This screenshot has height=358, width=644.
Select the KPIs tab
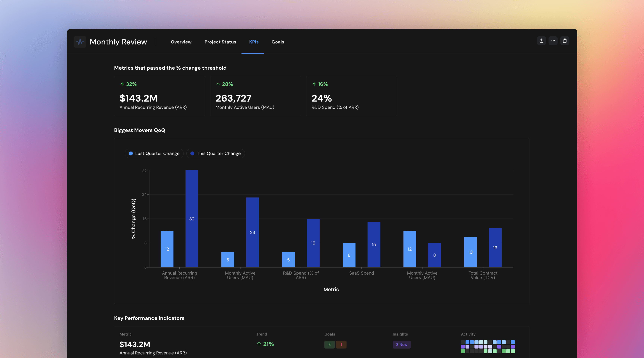tap(253, 42)
